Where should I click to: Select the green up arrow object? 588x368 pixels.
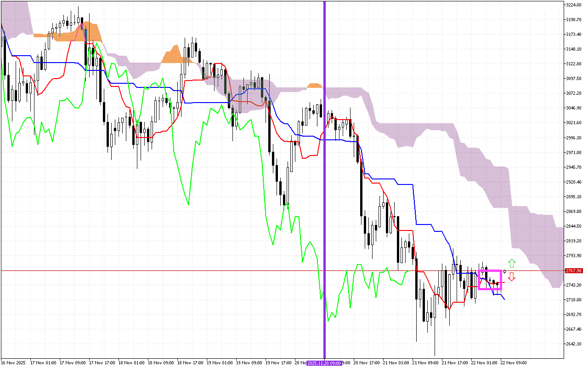512,263
